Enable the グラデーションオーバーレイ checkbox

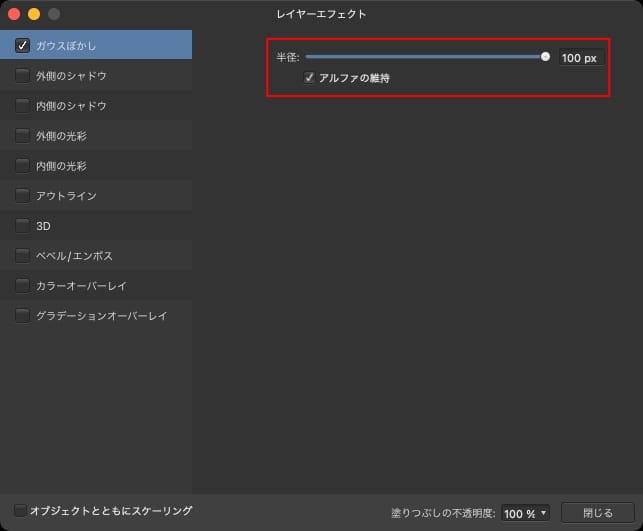(22, 315)
